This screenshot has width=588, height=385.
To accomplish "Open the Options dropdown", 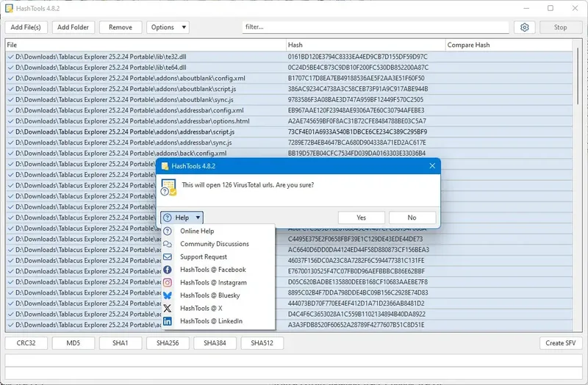I will coord(168,27).
